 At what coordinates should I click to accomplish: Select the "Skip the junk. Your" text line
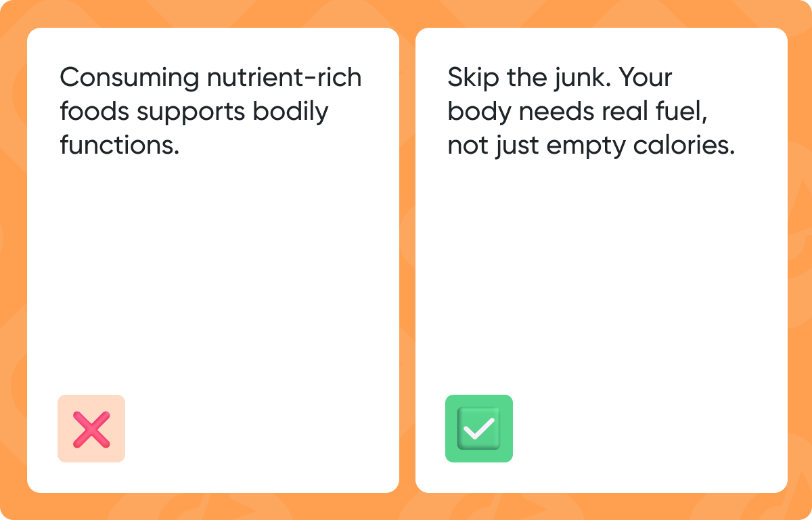tap(560, 78)
